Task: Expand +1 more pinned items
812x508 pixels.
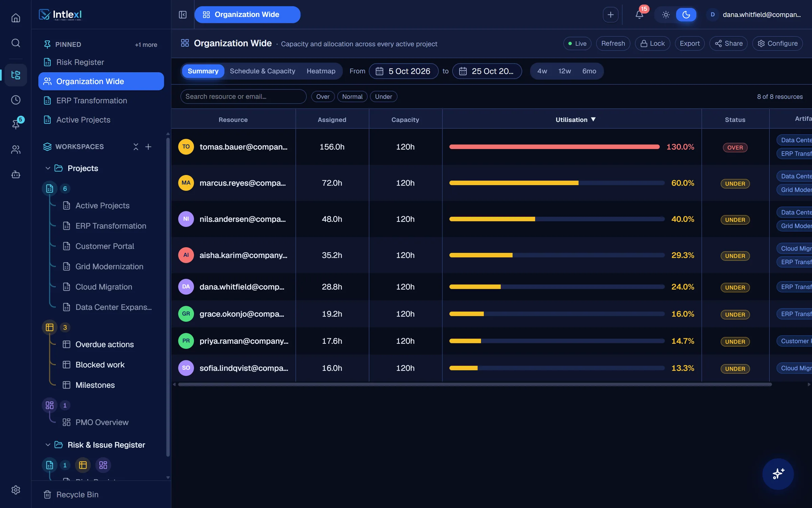Action: coord(146,45)
